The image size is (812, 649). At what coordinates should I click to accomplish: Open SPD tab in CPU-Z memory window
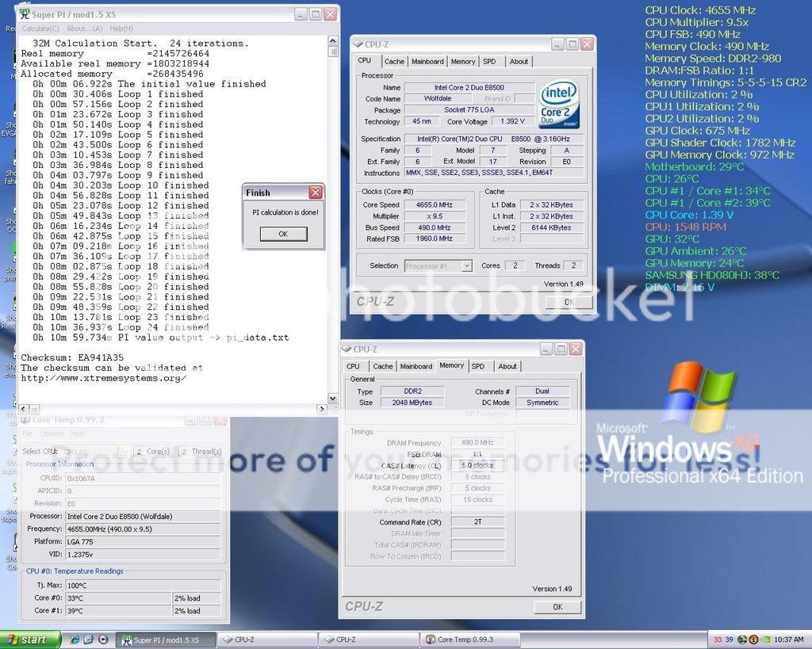tap(478, 366)
